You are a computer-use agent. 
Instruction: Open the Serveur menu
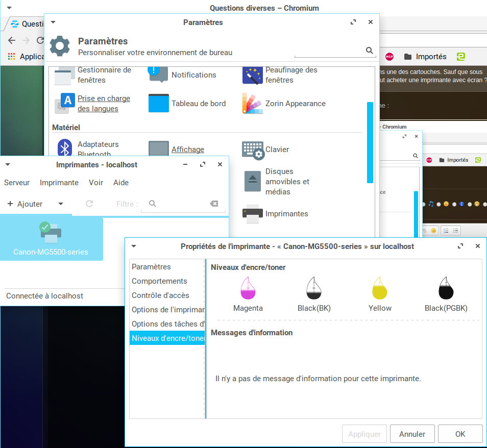pyautogui.click(x=17, y=183)
